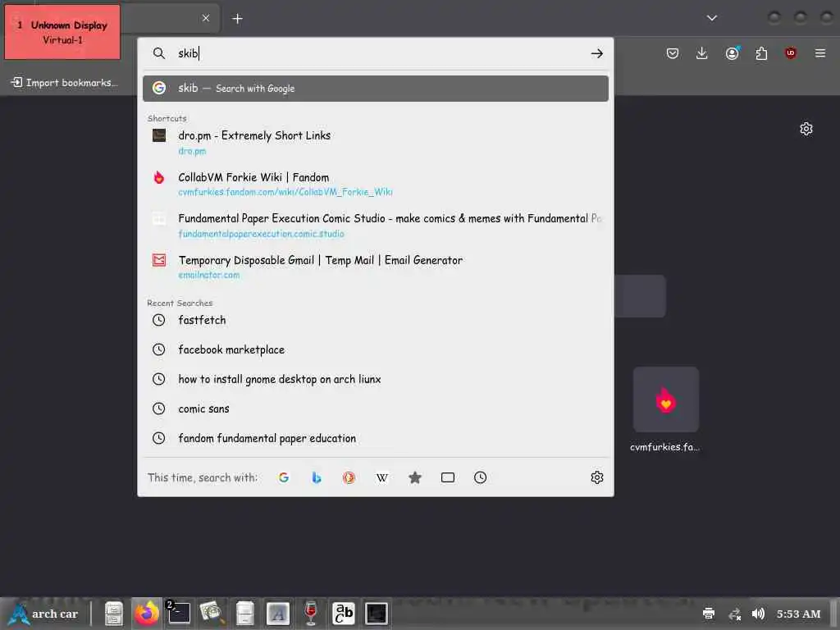Viewport: 840px width, 630px height.
Task: Click the Go arrow in address bar
Action: coord(596,53)
